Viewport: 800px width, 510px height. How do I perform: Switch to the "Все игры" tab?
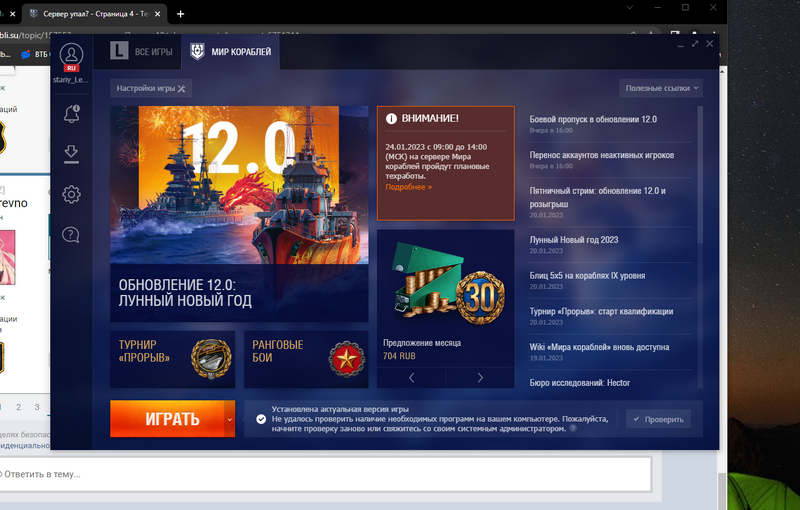[143, 52]
